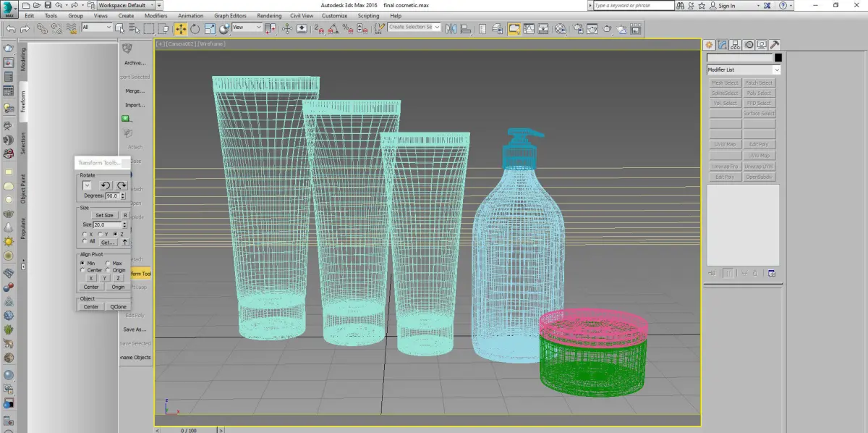Click the Use Pivot Point Center icon
This screenshot has height=433, width=868.
coord(270,29)
